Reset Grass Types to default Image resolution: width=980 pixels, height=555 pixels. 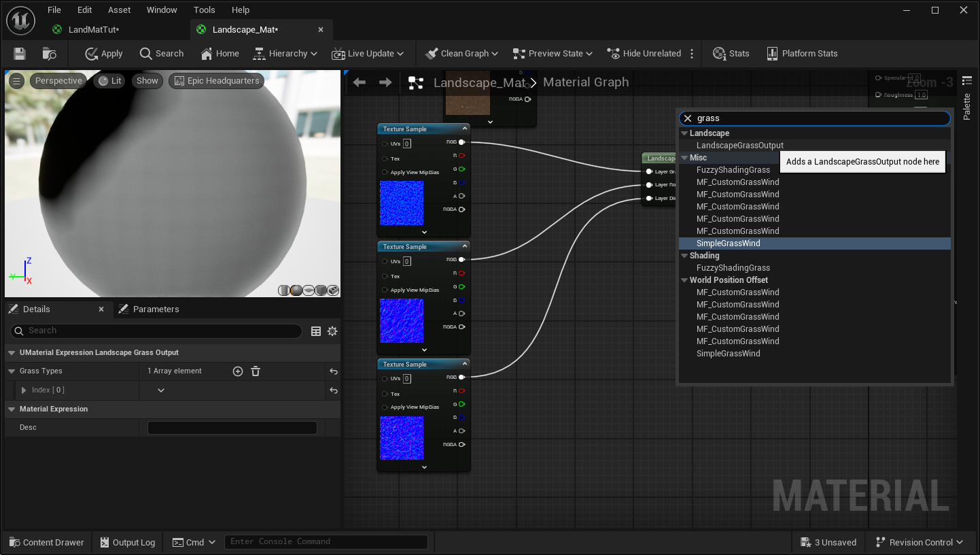point(334,371)
